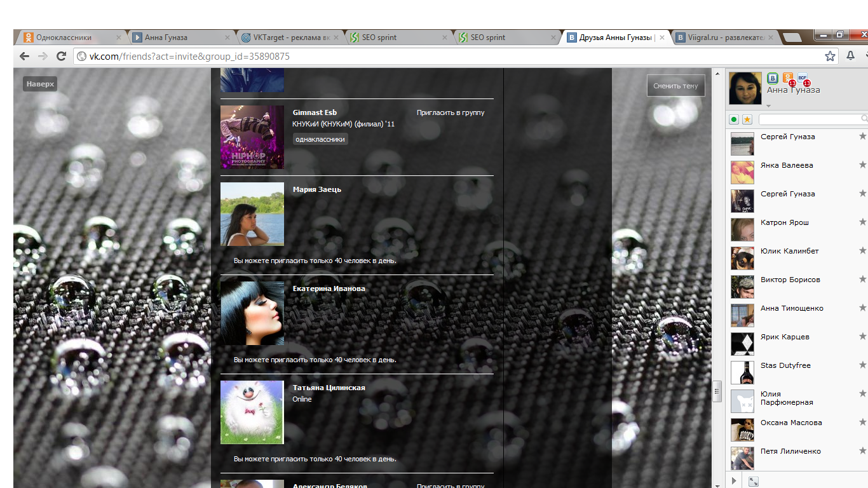The height and width of the screenshot is (488, 868).
Task: Close the Друзья Анны Гуназы tab
Action: 661,37
